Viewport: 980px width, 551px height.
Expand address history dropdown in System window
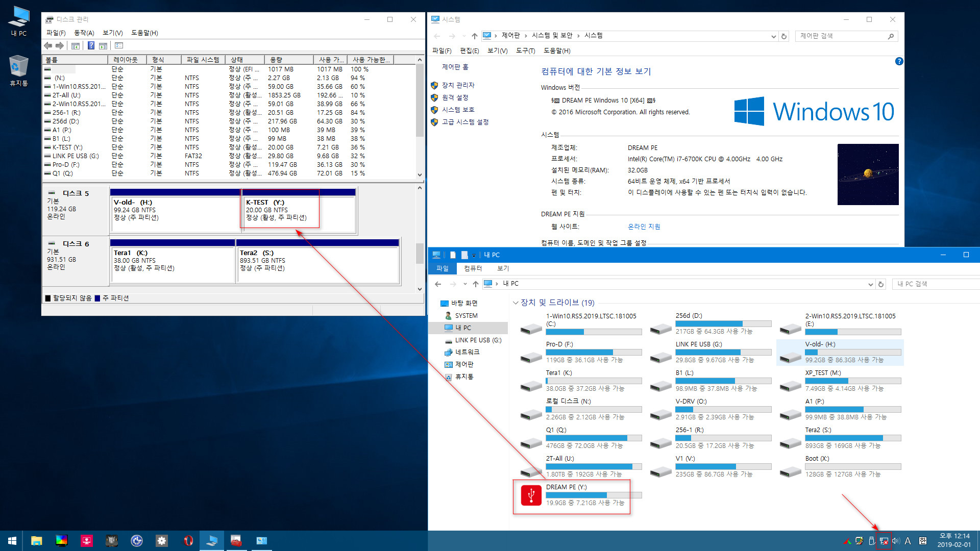tap(773, 36)
